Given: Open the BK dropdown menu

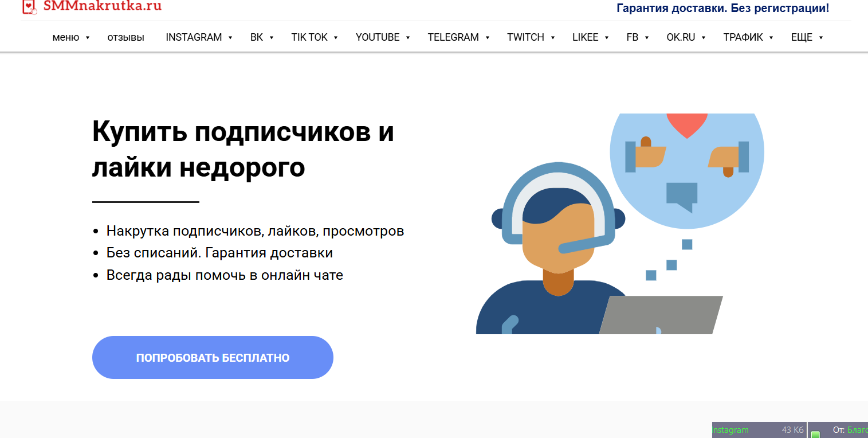Looking at the screenshot, I should pos(262,37).
